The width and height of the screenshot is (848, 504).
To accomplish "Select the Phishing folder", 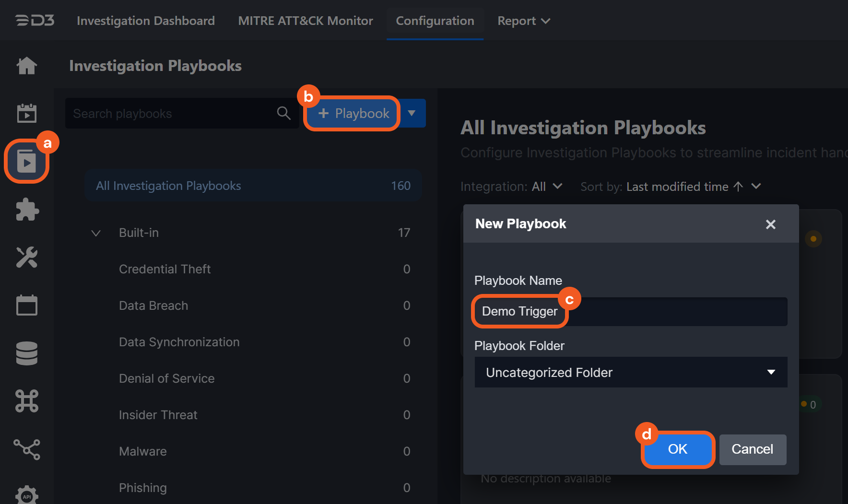I will (143, 488).
